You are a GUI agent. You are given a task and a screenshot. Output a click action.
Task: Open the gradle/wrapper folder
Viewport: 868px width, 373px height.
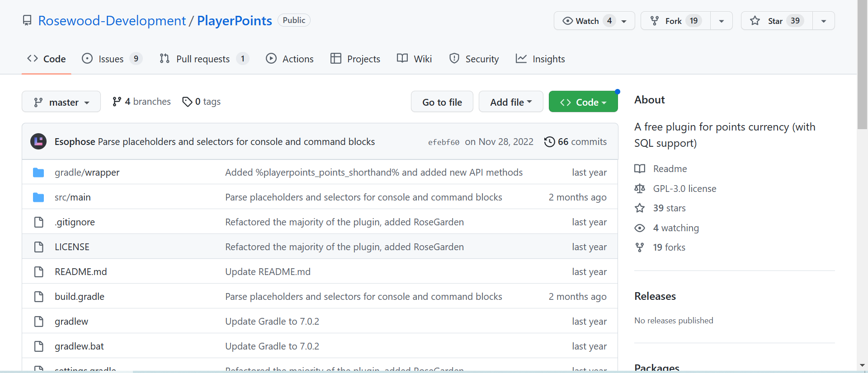coord(87,173)
